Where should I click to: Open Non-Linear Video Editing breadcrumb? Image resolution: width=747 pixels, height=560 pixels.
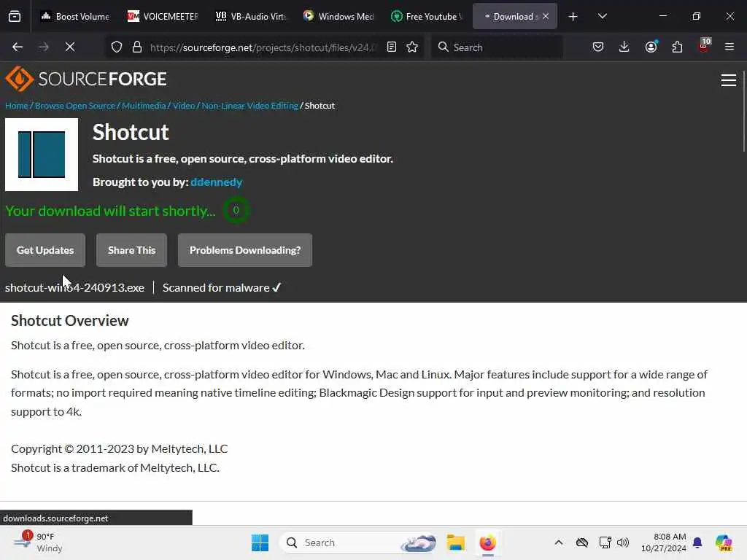click(249, 106)
